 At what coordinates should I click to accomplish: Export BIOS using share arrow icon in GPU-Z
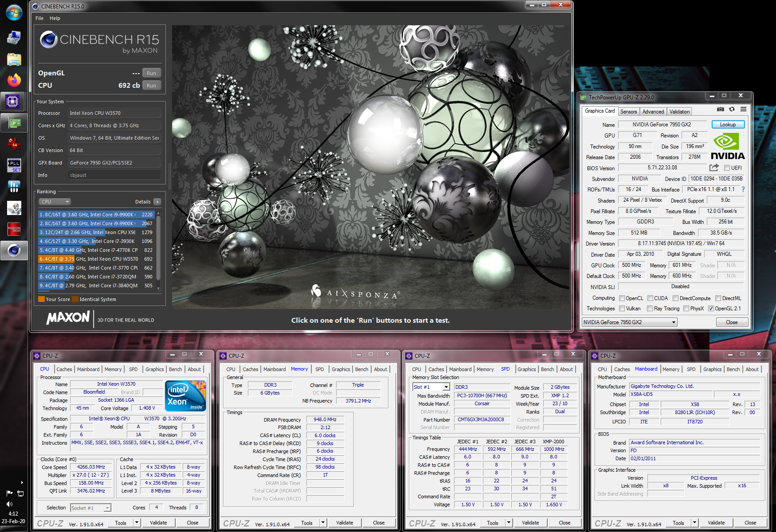point(714,168)
